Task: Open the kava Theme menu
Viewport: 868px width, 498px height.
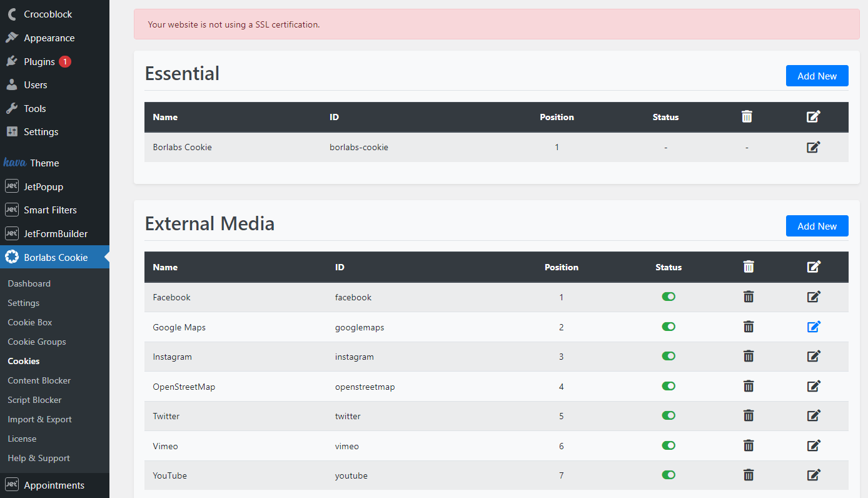Action: (x=54, y=163)
